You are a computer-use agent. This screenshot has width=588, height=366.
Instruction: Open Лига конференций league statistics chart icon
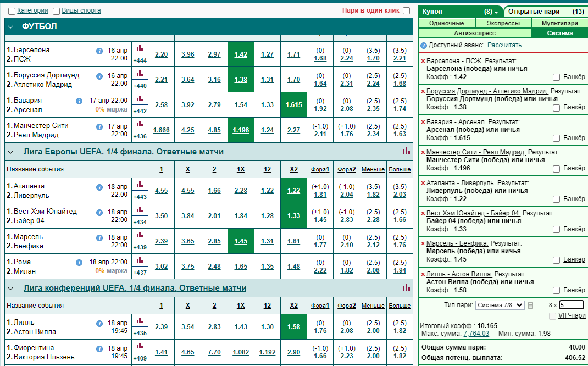click(406, 287)
